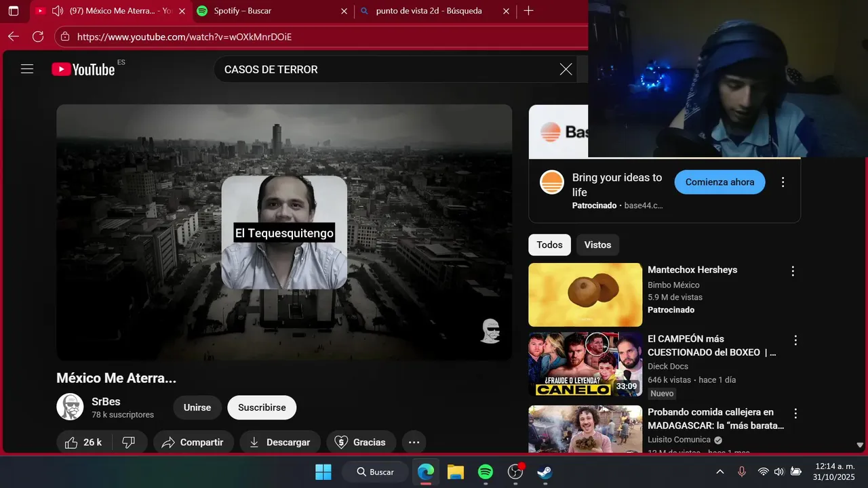Click the Gracias button

pyautogui.click(x=361, y=442)
